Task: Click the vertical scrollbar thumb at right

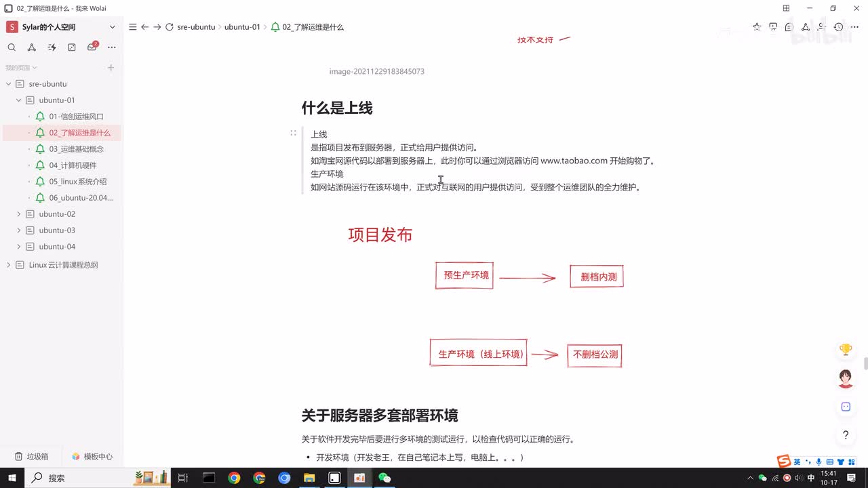Action: pyautogui.click(x=865, y=363)
